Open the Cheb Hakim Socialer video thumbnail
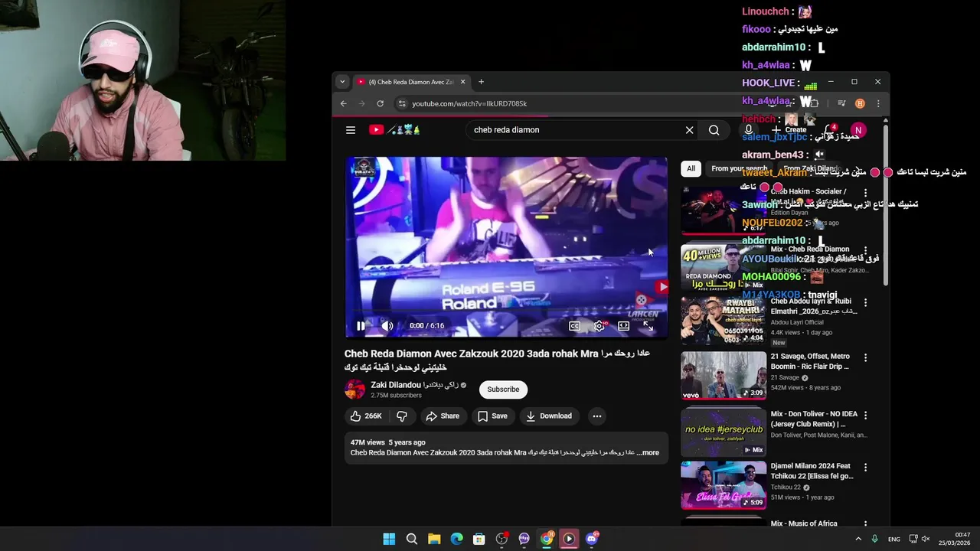 coord(724,210)
